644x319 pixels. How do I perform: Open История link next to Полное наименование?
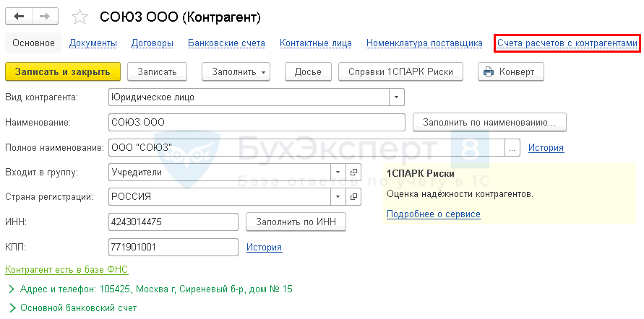(546, 148)
